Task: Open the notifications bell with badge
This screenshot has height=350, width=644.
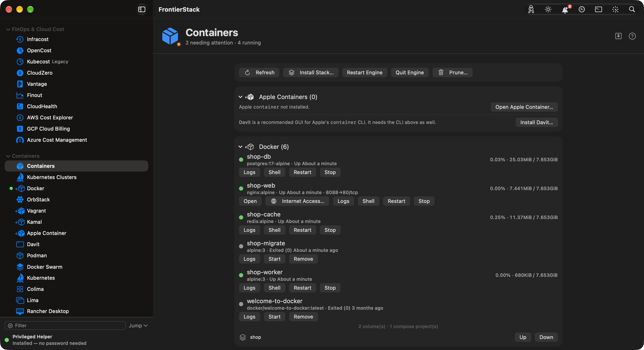Action: [565, 10]
